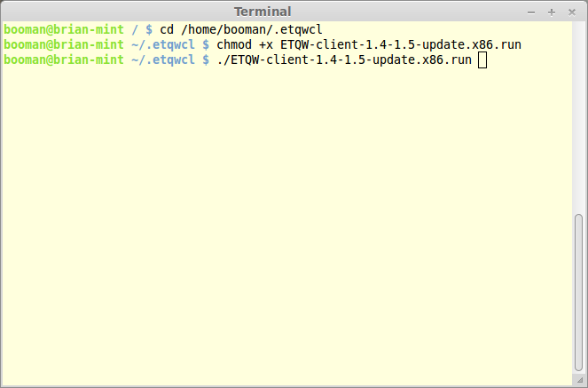Click booman@brian-mint on the third prompt line
Image resolution: width=588 pixels, height=388 pixels.
pos(64,60)
